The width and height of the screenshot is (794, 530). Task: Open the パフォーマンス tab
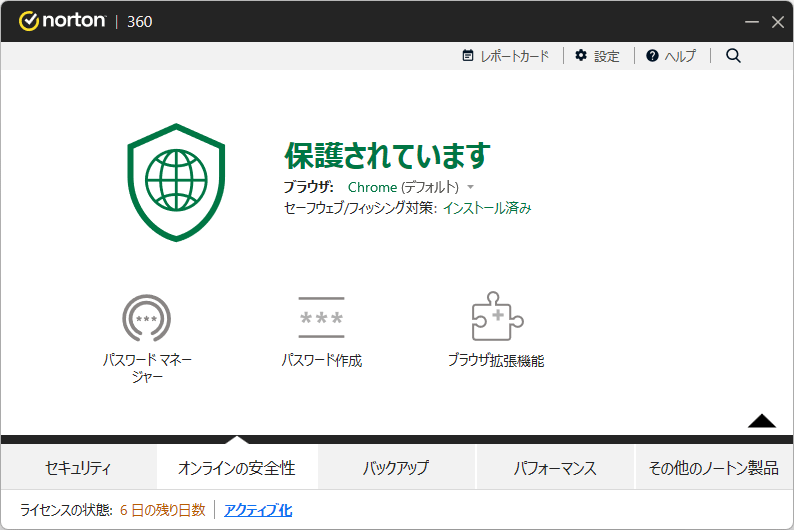click(555, 467)
